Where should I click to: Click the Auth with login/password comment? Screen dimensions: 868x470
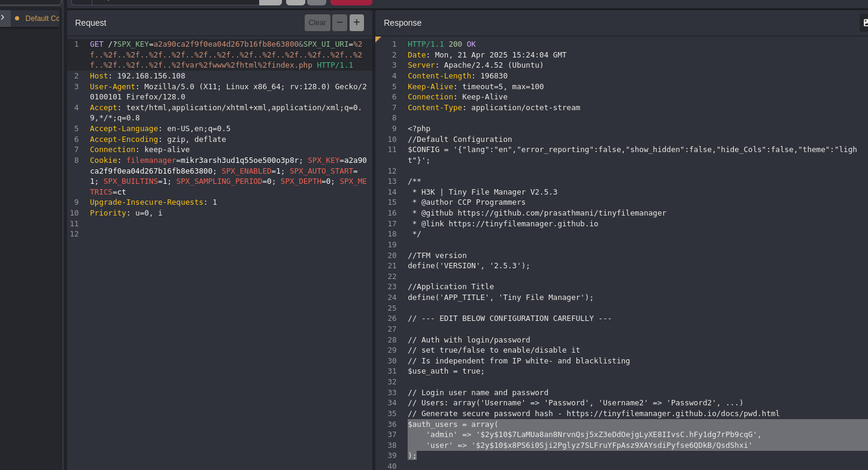coord(469,339)
